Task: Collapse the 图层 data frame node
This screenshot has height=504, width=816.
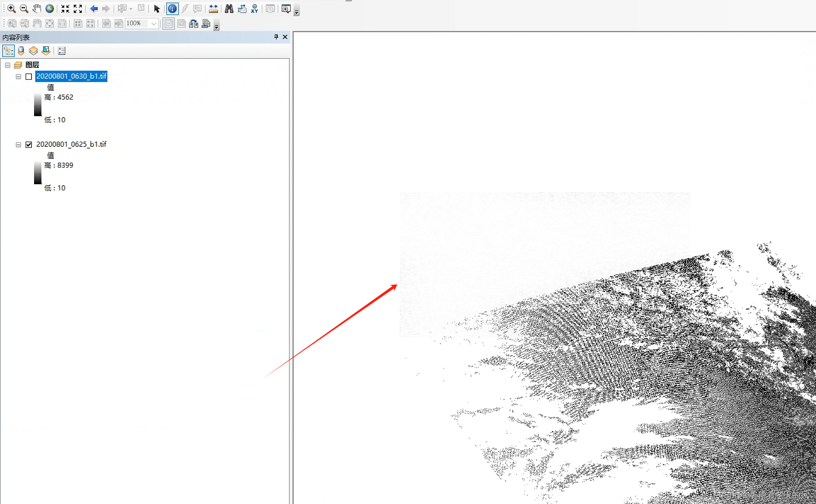Action: [x=8, y=65]
